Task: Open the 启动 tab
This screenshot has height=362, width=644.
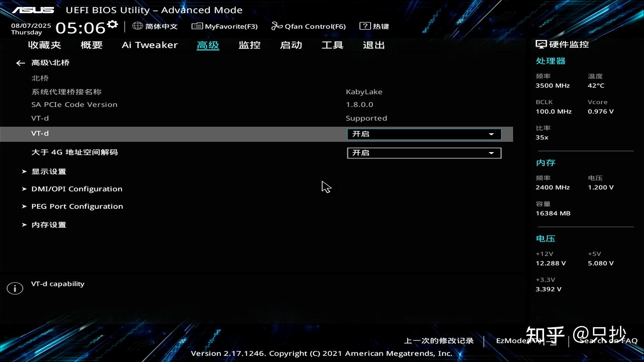Action: point(291,45)
